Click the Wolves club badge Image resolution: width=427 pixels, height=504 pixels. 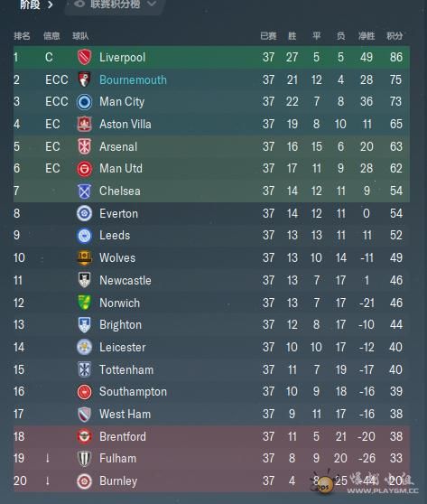tap(84, 257)
